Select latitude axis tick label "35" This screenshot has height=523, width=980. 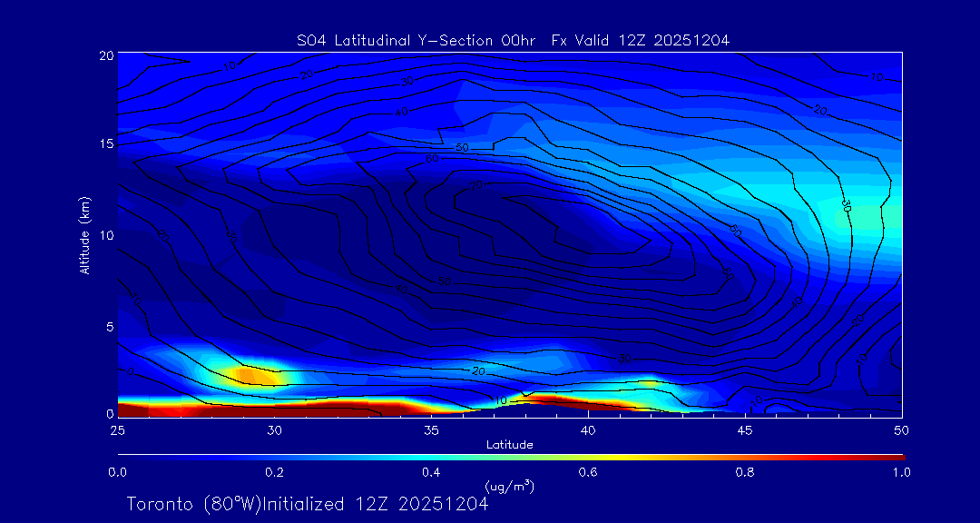point(431,429)
